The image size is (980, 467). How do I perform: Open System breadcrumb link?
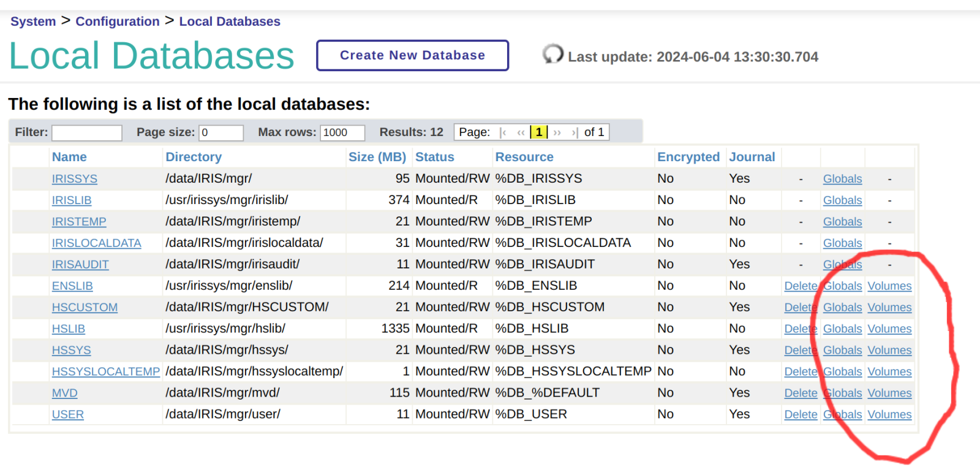(x=33, y=21)
